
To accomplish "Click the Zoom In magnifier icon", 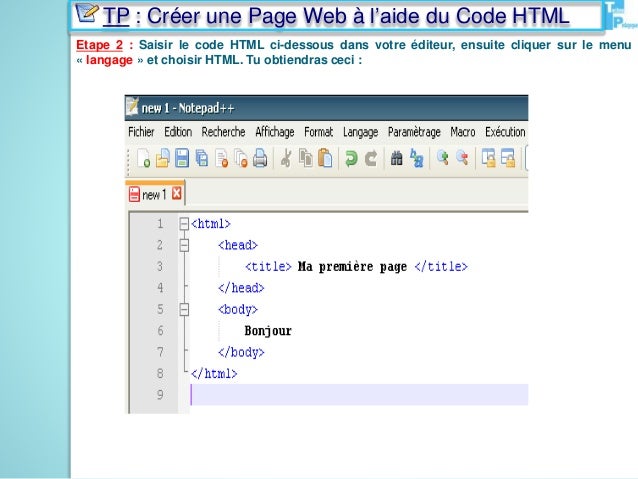I will click(x=443, y=157).
